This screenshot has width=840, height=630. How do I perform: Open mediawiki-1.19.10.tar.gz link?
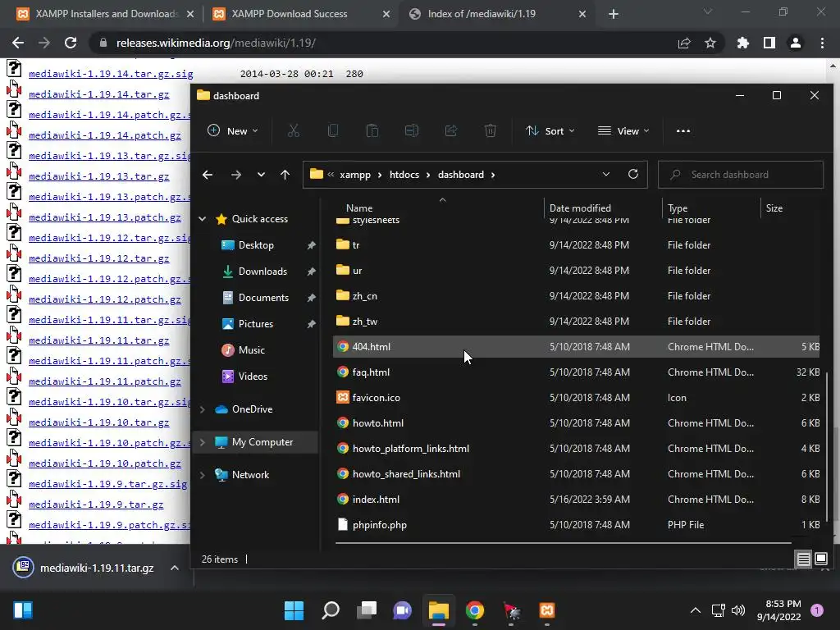click(x=99, y=422)
